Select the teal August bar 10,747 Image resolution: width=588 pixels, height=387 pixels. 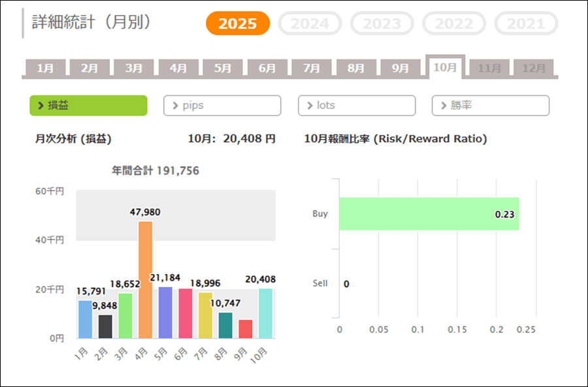point(225,325)
